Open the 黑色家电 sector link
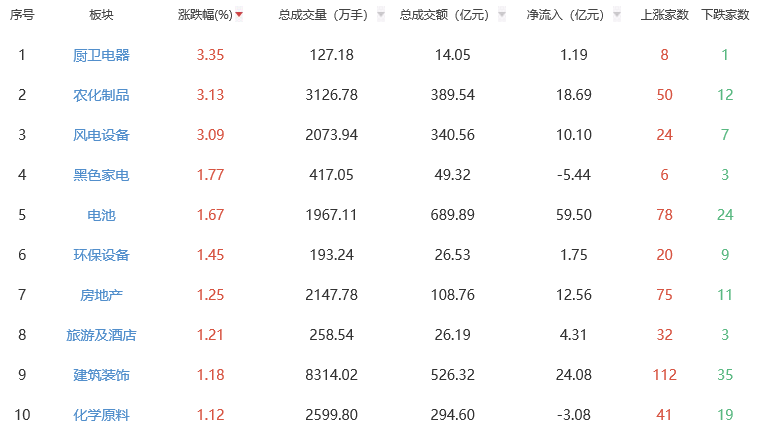 102,175
